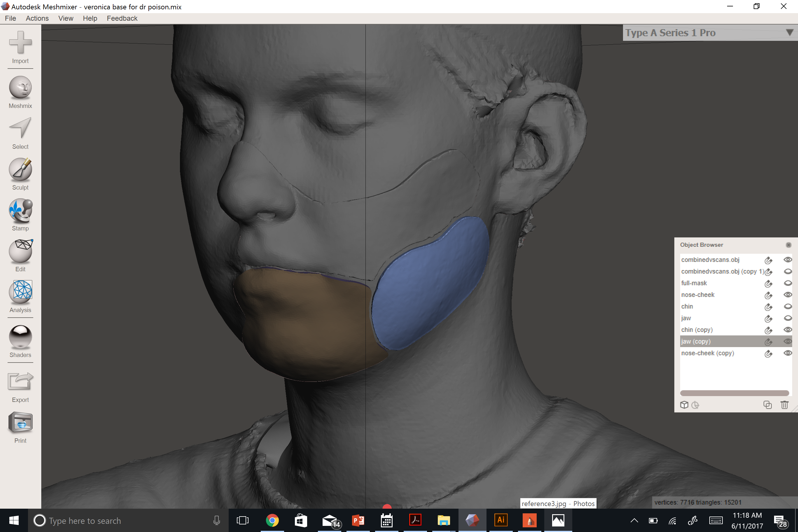Close the Object Browser panel
This screenshot has height=532, width=798.
(x=788, y=245)
